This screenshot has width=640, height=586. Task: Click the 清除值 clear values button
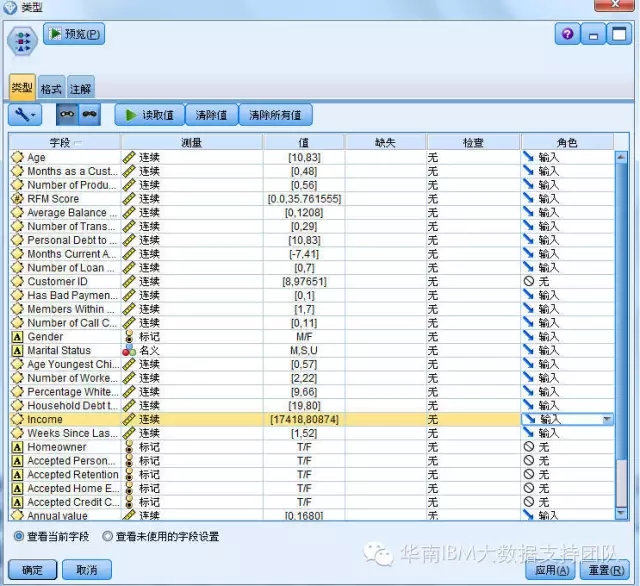(x=211, y=115)
